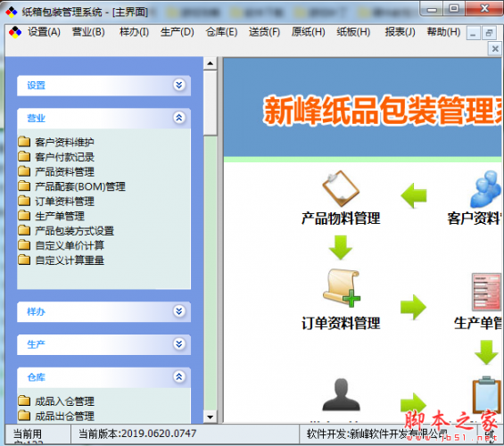504x446 pixels.
Task: Open 成品出仓管理 in the 仓库 list
Action: pyautogui.click(x=64, y=416)
